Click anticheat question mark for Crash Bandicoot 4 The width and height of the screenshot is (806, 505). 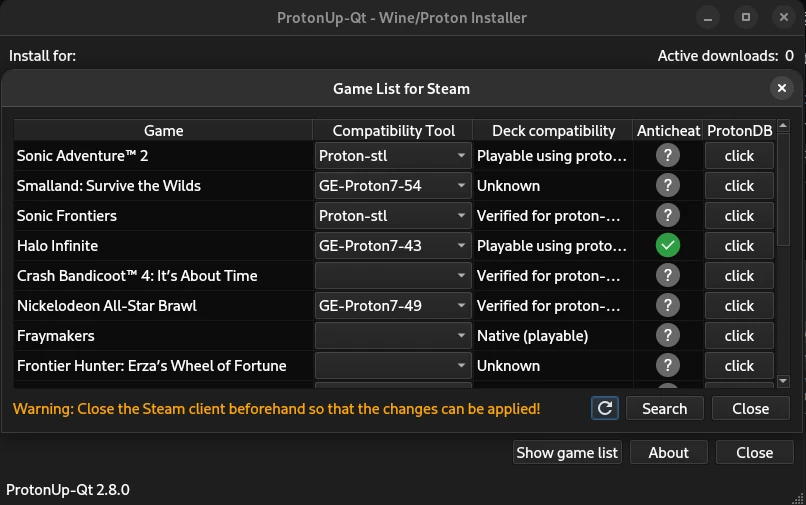(x=668, y=276)
